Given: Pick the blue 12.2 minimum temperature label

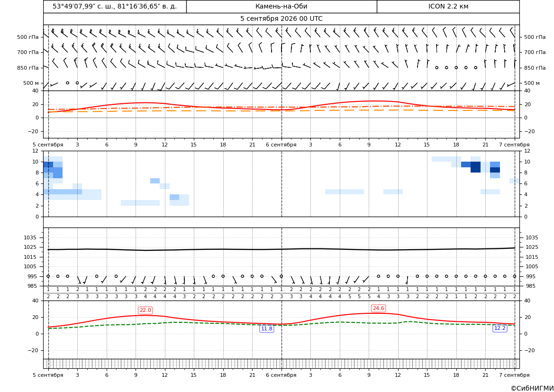Looking at the screenshot, I should (x=500, y=328).
